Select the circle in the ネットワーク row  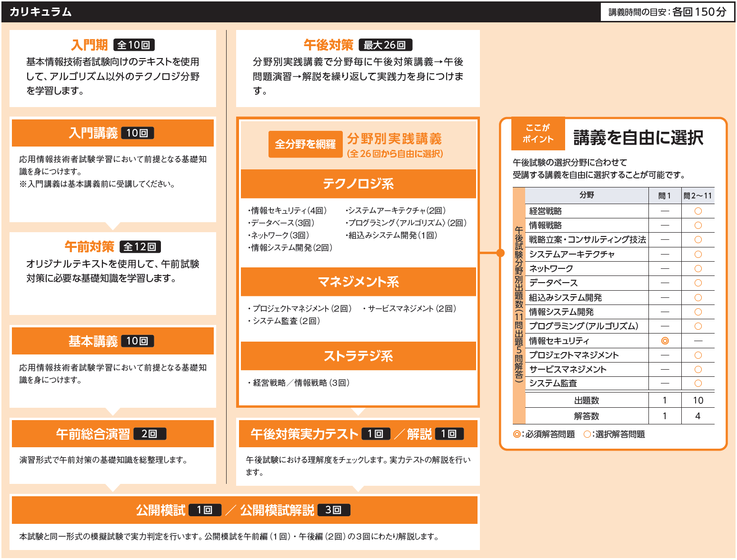pyautogui.click(x=698, y=269)
